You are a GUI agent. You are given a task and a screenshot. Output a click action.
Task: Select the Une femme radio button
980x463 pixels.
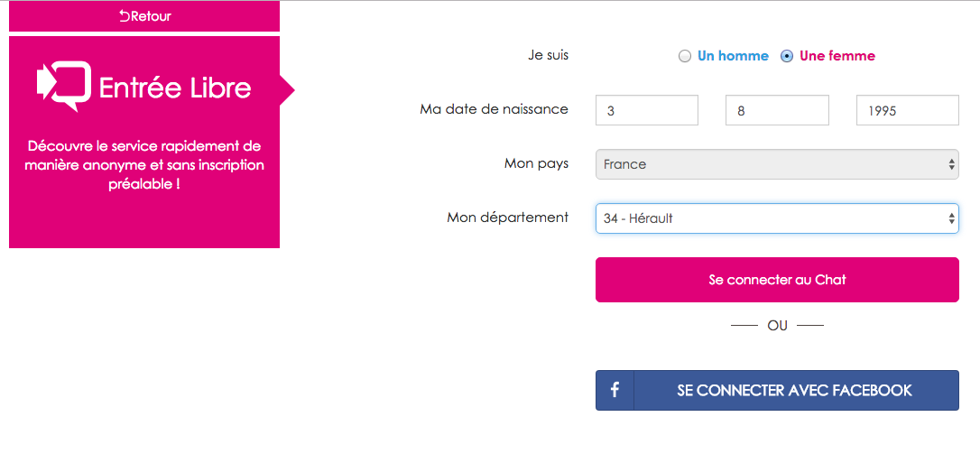coord(787,56)
